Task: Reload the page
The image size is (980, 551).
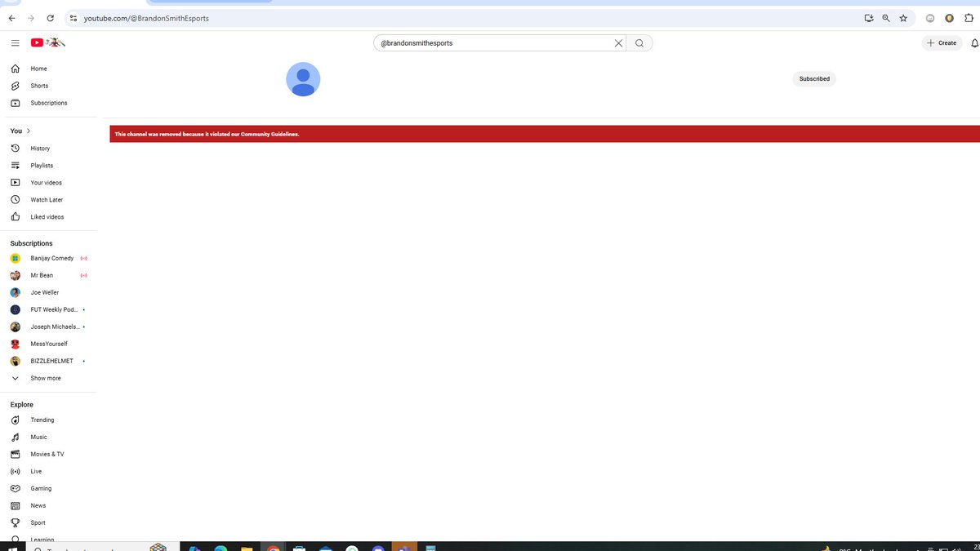Action: (x=51, y=18)
